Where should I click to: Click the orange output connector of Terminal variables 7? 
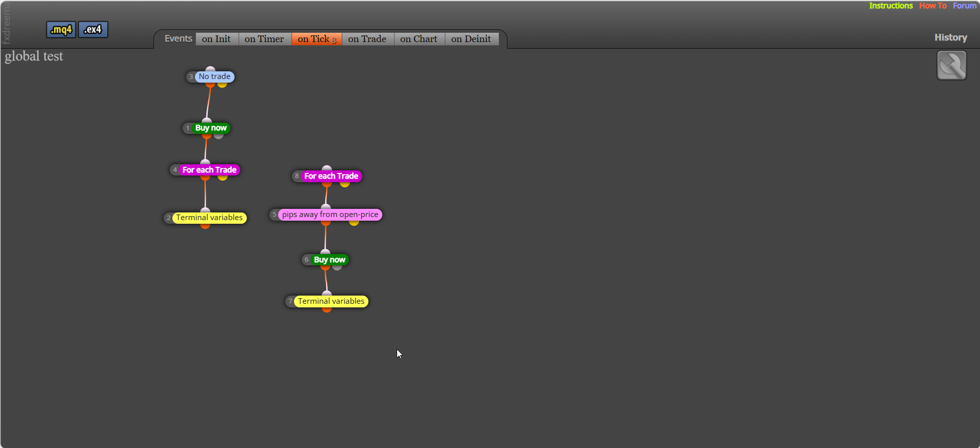click(x=327, y=309)
